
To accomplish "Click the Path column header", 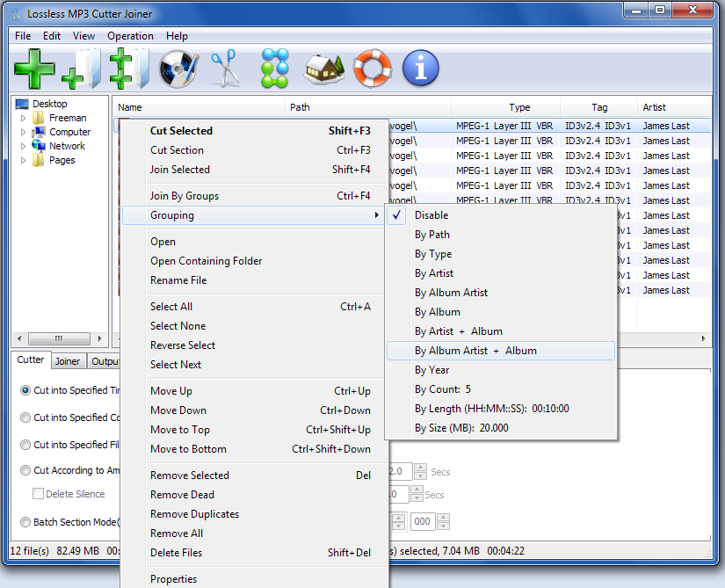I will point(368,107).
